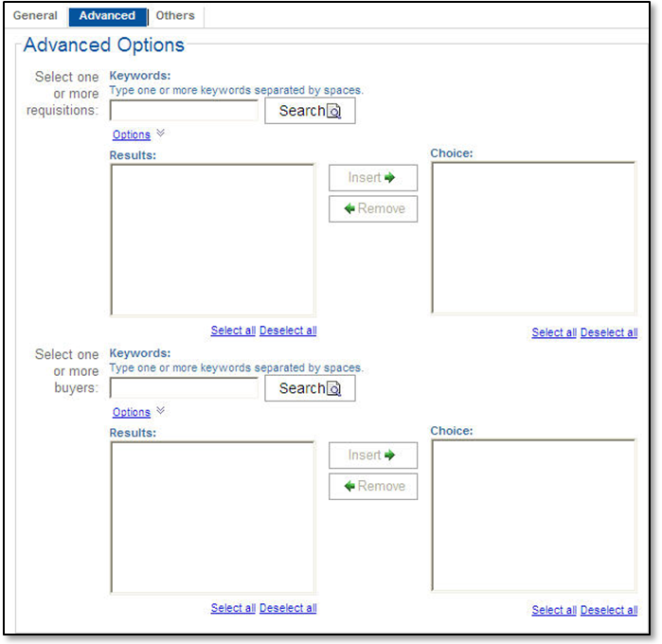Viewport: 662px width, 644px height.
Task: Focus the buyers keywords input field
Action: (x=184, y=388)
